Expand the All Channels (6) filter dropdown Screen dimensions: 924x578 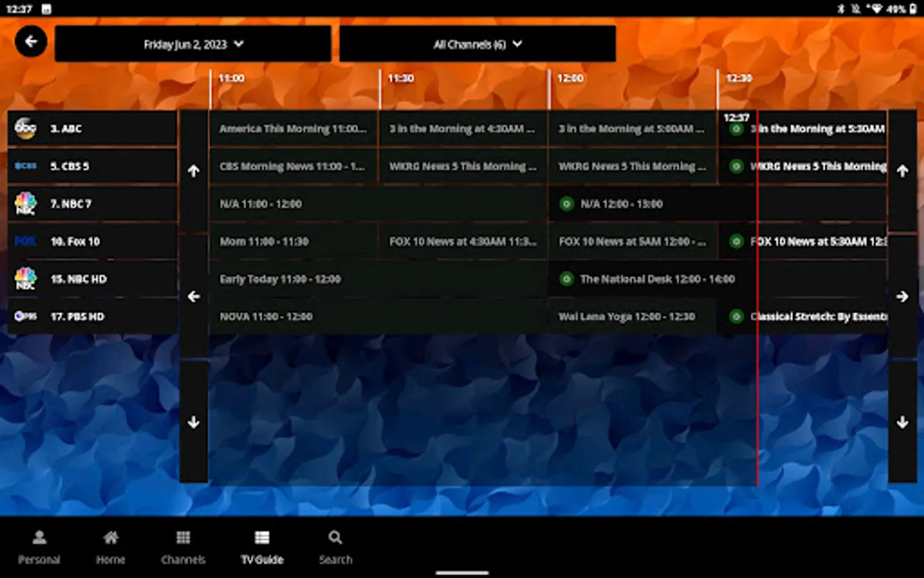(477, 44)
